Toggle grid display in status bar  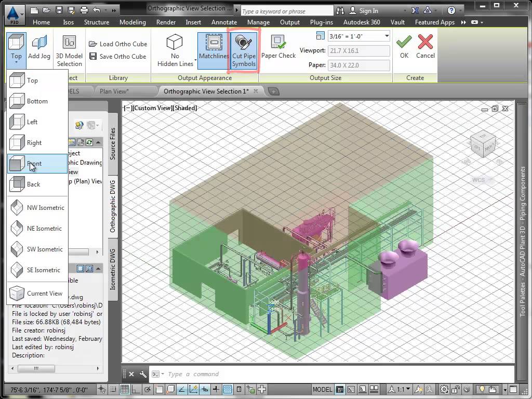125,390
